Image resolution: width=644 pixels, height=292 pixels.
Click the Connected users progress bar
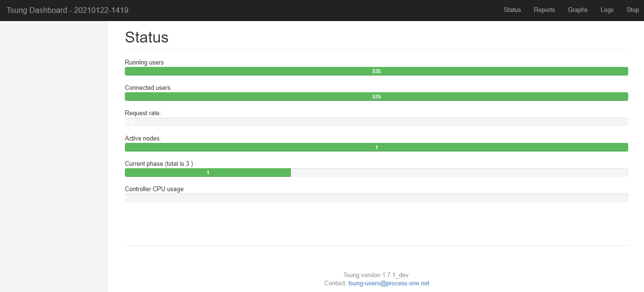point(376,97)
